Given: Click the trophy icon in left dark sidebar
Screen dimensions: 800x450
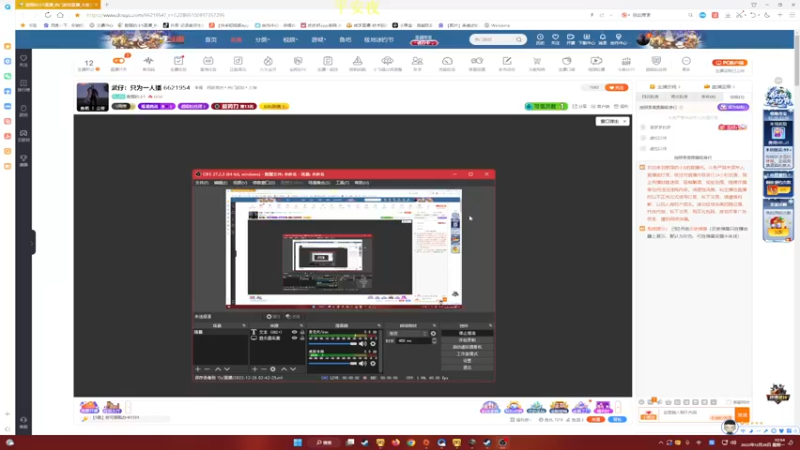Looking at the screenshot, I should 23,159.
